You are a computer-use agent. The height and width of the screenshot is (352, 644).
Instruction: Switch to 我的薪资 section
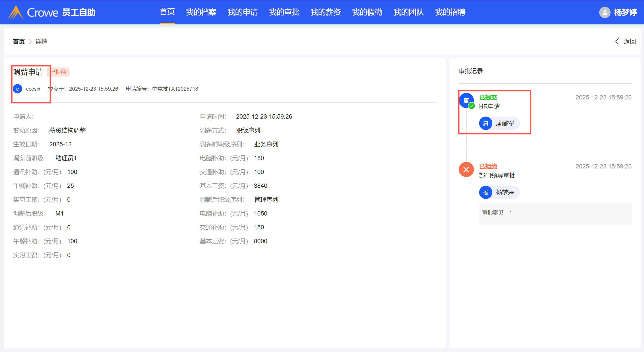[x=326, y=12]
